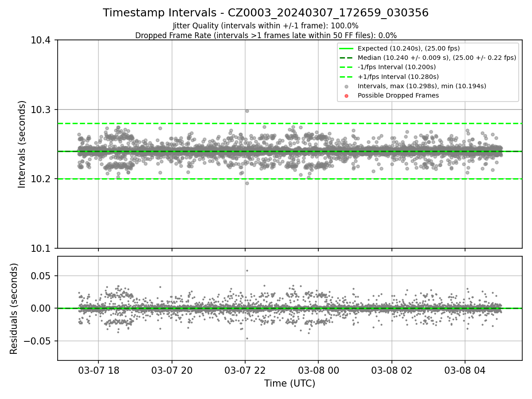Click the x-axis tick label '03-07 20'

pos(172,370)
